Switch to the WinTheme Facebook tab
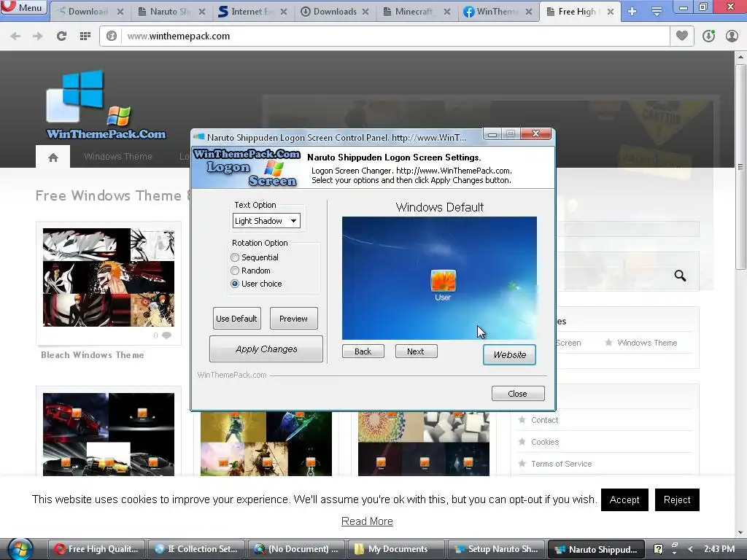747x560 pixels. point(498,12)
